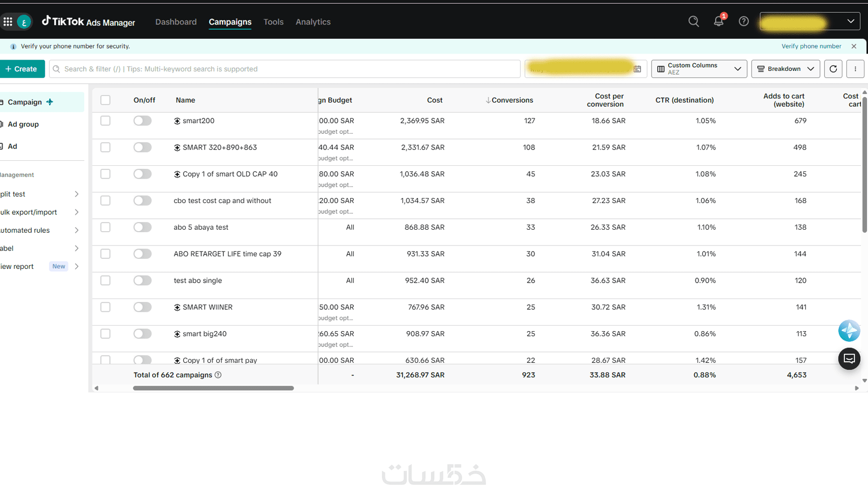Image resolution: width=868 pixels, height=495 pixels.
Task: Open the blue AI assistant floating button
Action: (849, 331)
